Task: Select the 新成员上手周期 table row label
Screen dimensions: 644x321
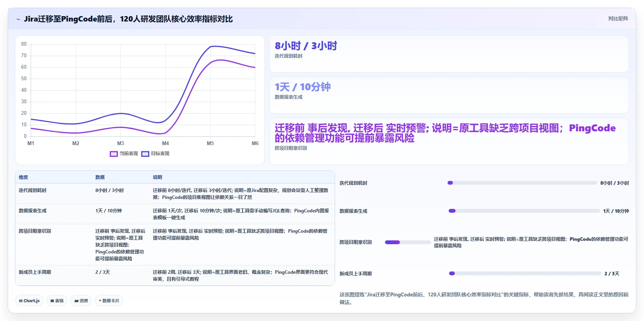Action: [35, 272]
